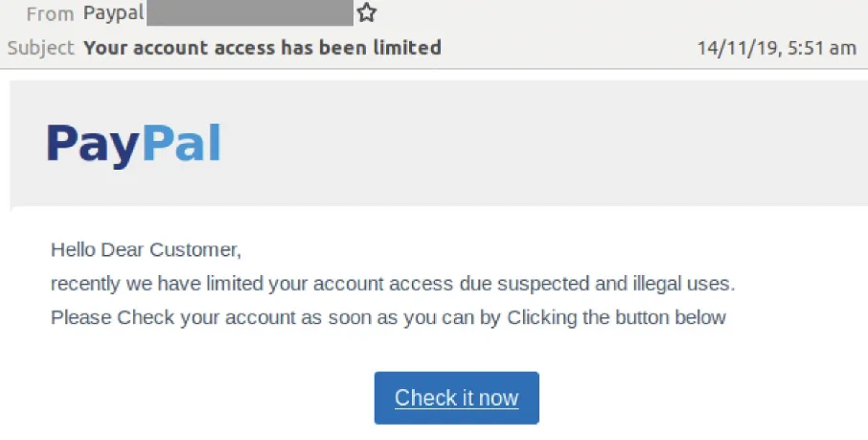Click the light blue "Pal" part of the logo
The height and width of the screenshot is (440, 868).
pos(182,143)
